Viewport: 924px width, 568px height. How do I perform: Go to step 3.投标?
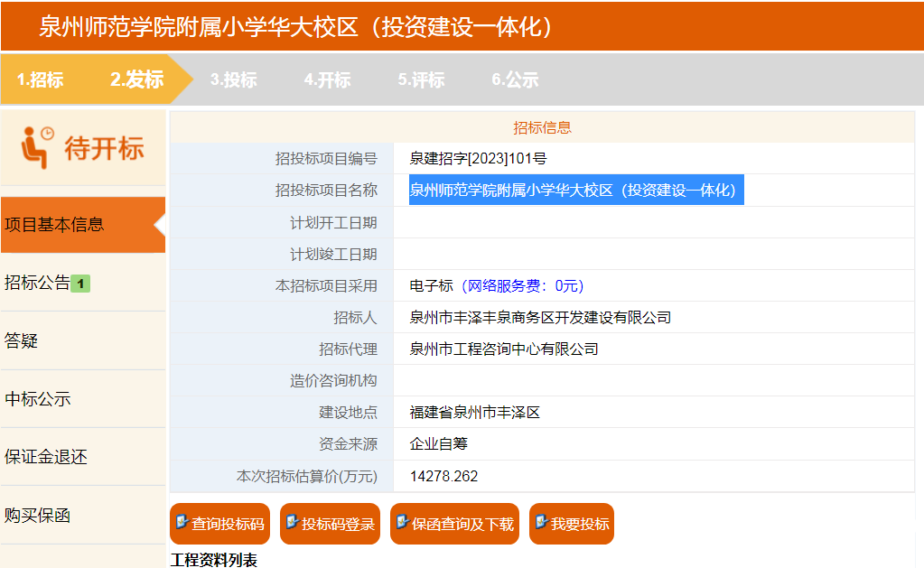[234, 79]
